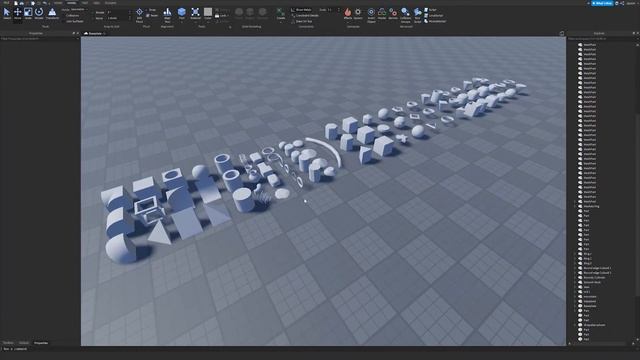Click the share icon top right

coord(622,3)
